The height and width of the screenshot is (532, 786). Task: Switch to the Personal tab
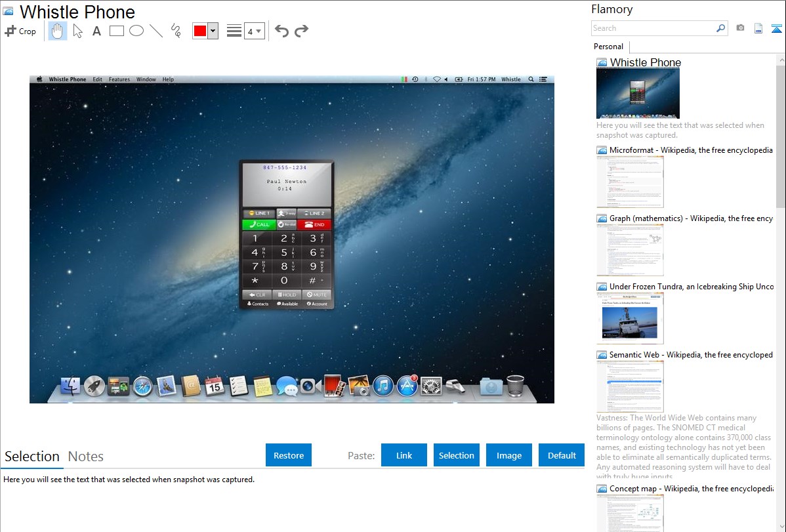[609, 47]
